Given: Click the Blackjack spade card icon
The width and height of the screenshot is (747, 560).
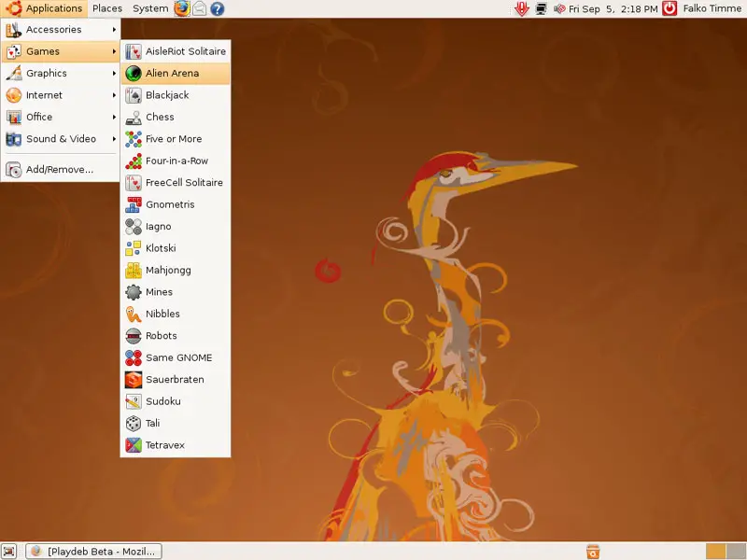Looking at the screenshot, I should click(x=134, y=95).
